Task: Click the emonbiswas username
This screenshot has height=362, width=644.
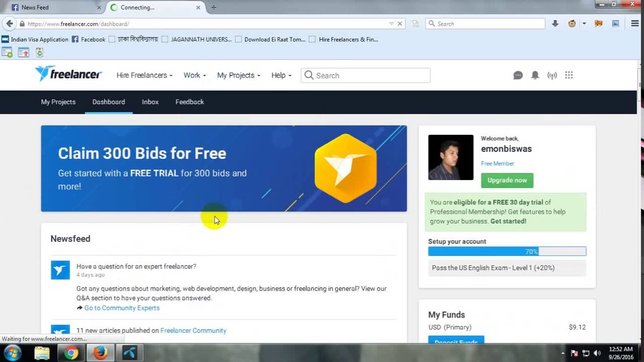Action: (x=506, y=149)
